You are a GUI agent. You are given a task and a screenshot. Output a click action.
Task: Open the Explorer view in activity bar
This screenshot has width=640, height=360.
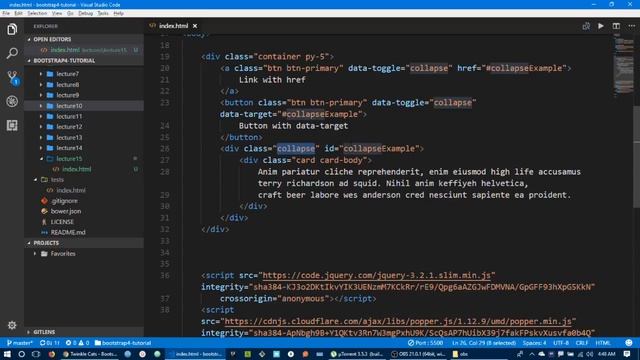point(12,29)
